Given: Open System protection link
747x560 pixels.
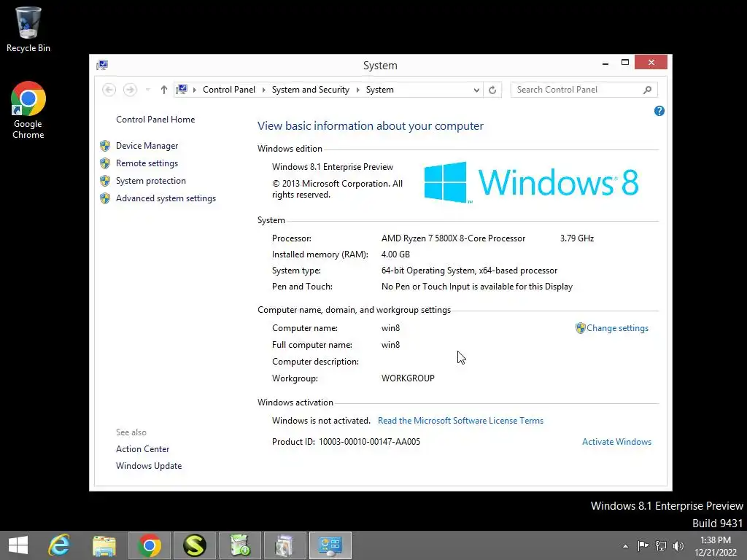Looking at the screenshot, I should click(150, 181).
